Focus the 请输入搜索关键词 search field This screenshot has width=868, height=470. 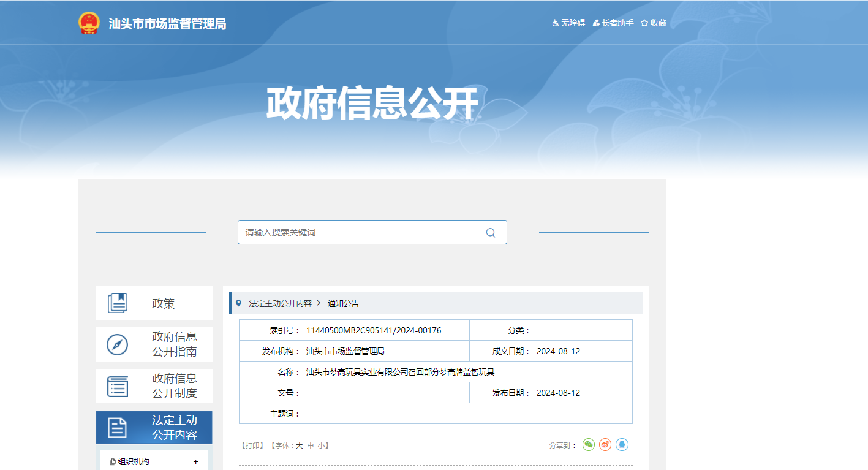(361, 233)
